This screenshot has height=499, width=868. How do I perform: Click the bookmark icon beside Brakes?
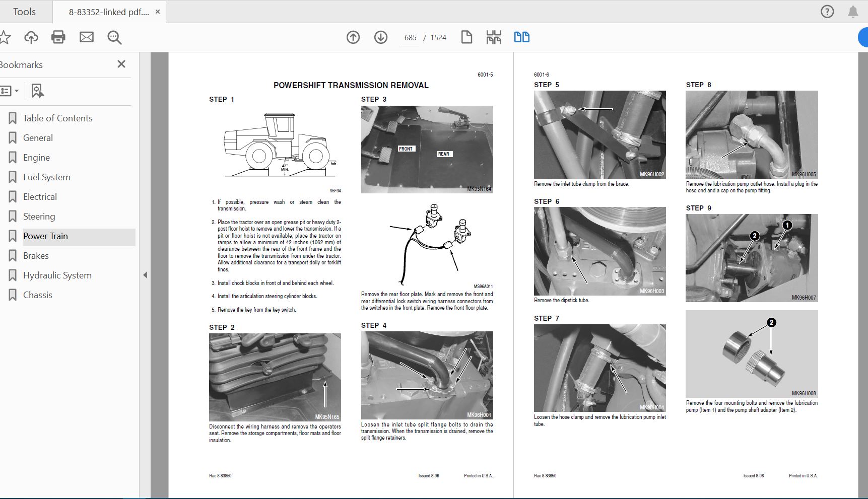(x=13, y=256)
